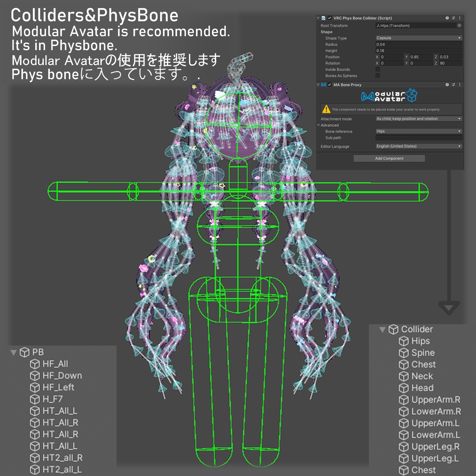Open presets for MA Bone Proxy
The width and height of the screenshot is (476, 476).
click(454, 85)
